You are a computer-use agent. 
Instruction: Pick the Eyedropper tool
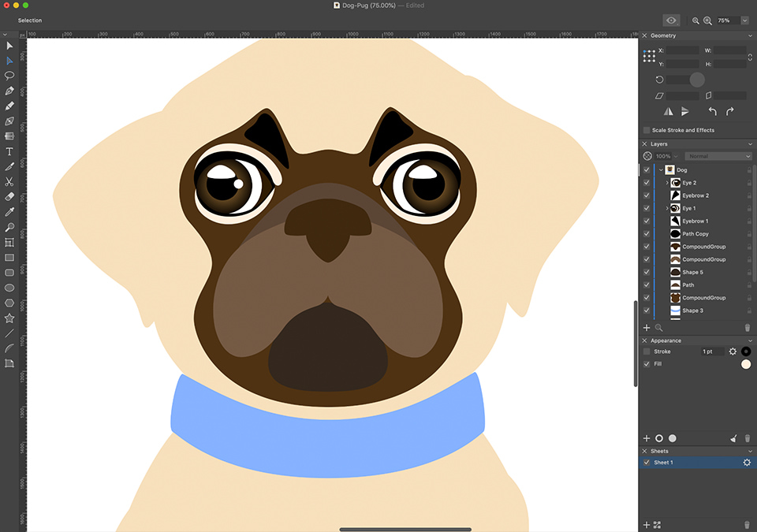click(9, 212)
